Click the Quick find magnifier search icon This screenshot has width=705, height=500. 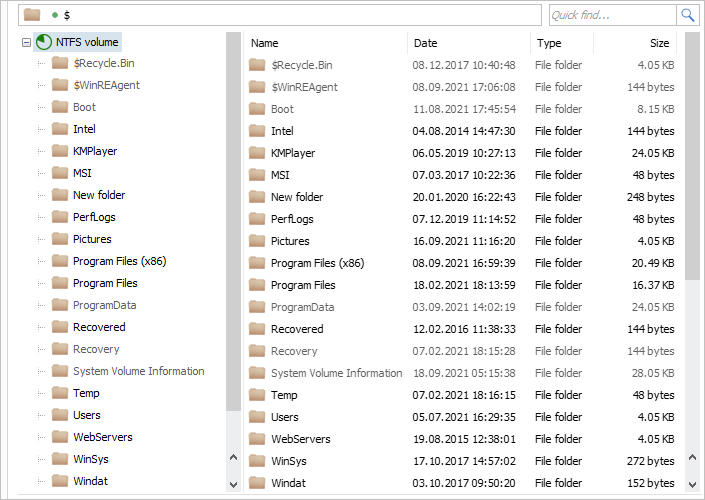[x=688, y=15]
